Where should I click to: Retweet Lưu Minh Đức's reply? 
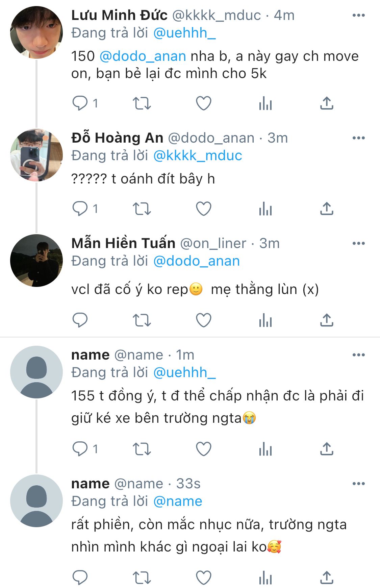point(142,103)
